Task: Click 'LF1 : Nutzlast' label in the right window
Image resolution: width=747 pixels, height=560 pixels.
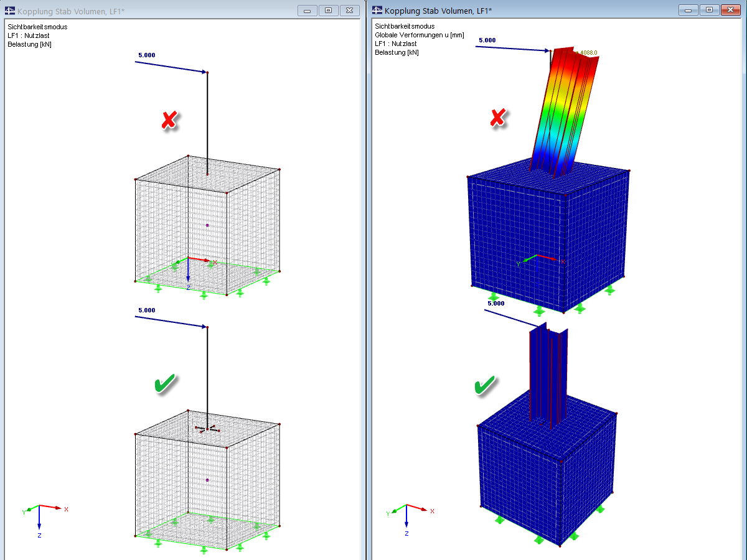Action: [396, 44]
